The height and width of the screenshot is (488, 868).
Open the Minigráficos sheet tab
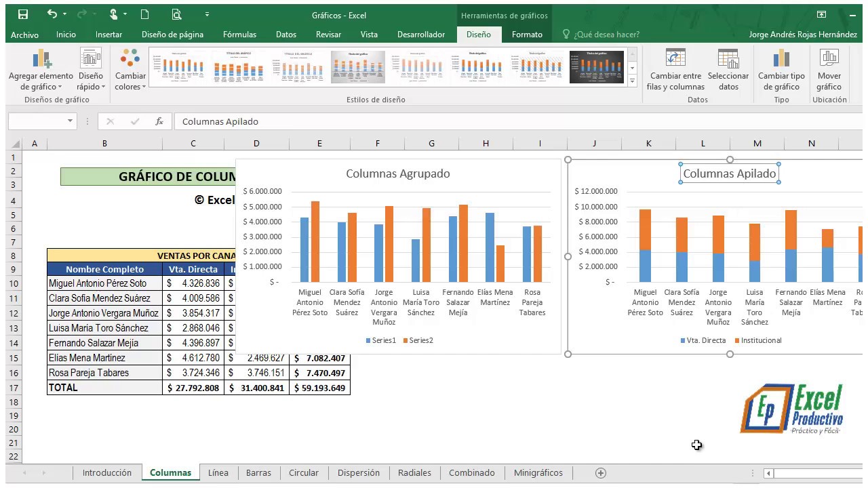pyautogui.click(x=538, y=473)
